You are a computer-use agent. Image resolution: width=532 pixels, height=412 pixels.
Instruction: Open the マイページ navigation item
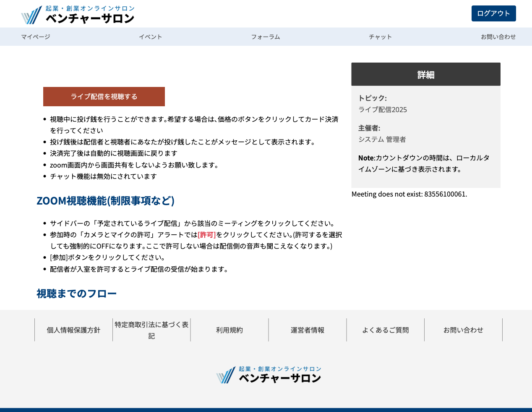click(x=35, y=37)
